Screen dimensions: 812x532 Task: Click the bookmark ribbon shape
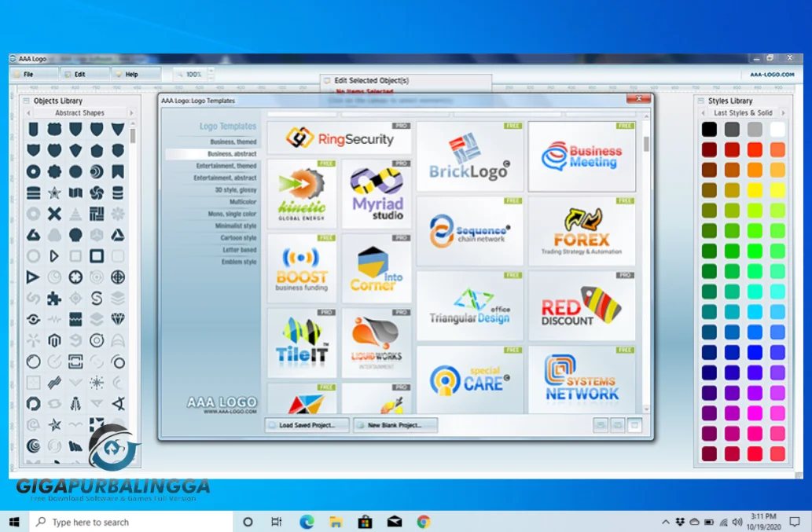pos(118,171)
